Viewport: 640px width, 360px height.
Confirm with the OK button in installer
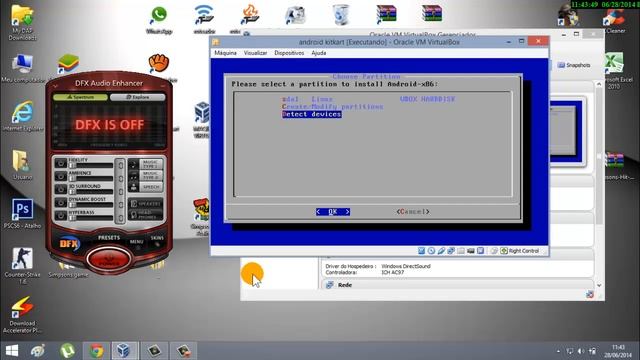pyautogui.click(x=333, y=211)
